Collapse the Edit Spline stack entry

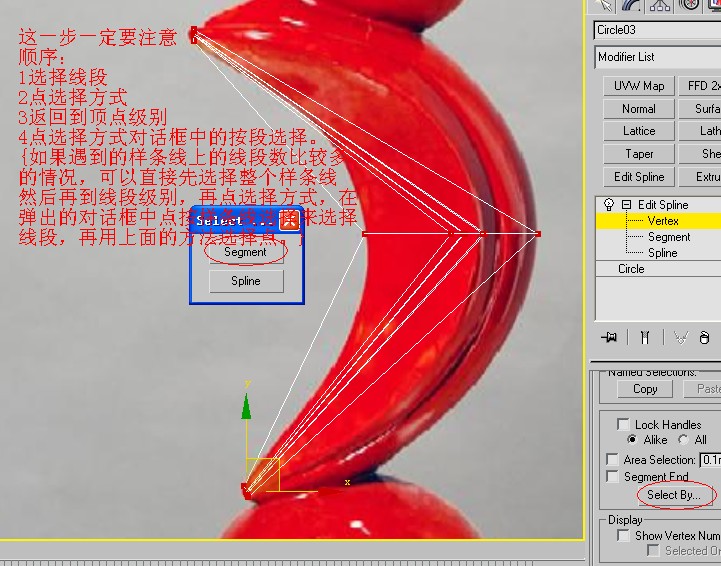tap(626, 205)
